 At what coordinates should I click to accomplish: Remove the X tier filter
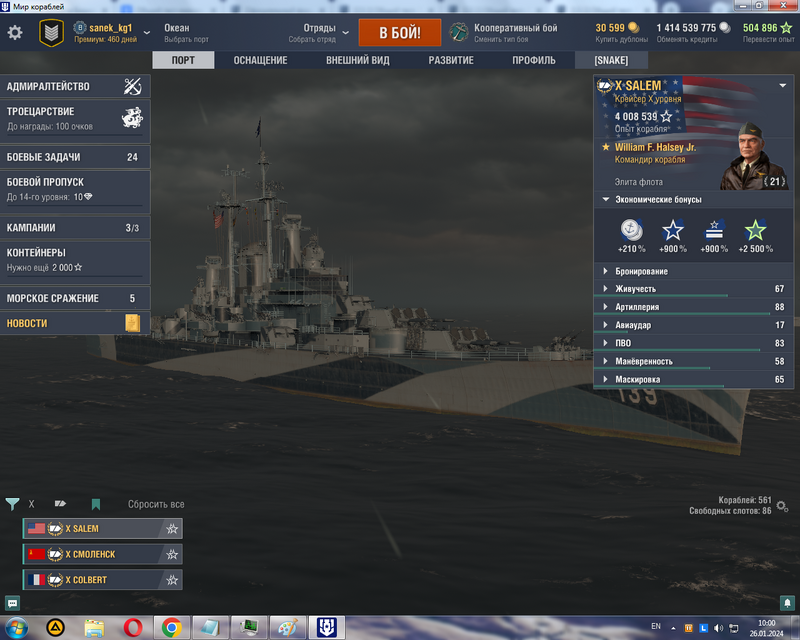coord(32,504)
